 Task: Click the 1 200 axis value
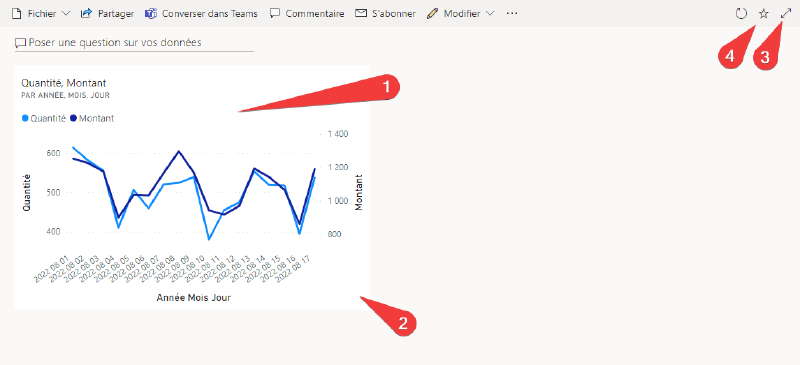coord(338,167)
